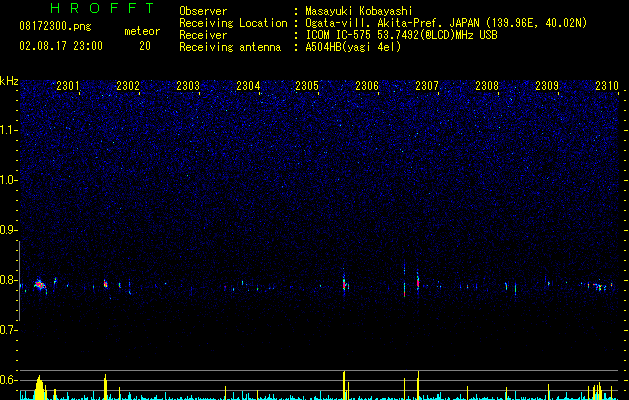Click the 2306 time marker
Image resolution: width=629 pixels, height=400 pixels.
tap(367, 86)
